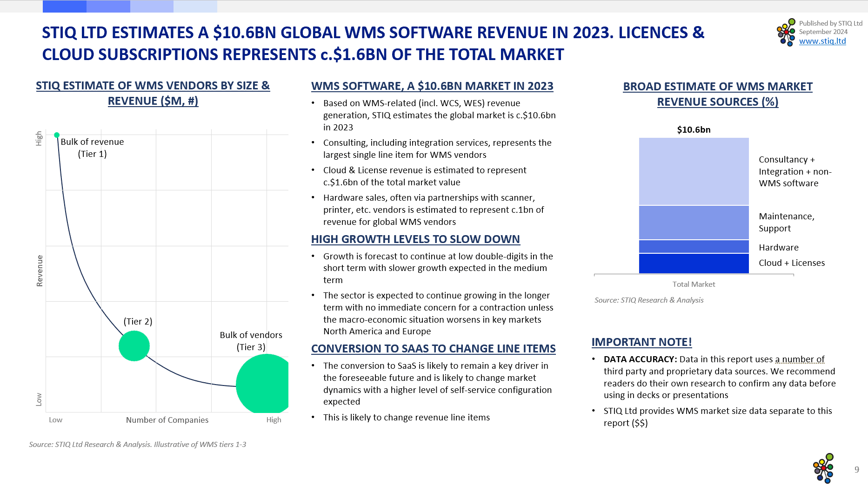This screenshot has width=868, height=487.
Task: Click the $10.6bn label above the bar
Action: [694, 130]
